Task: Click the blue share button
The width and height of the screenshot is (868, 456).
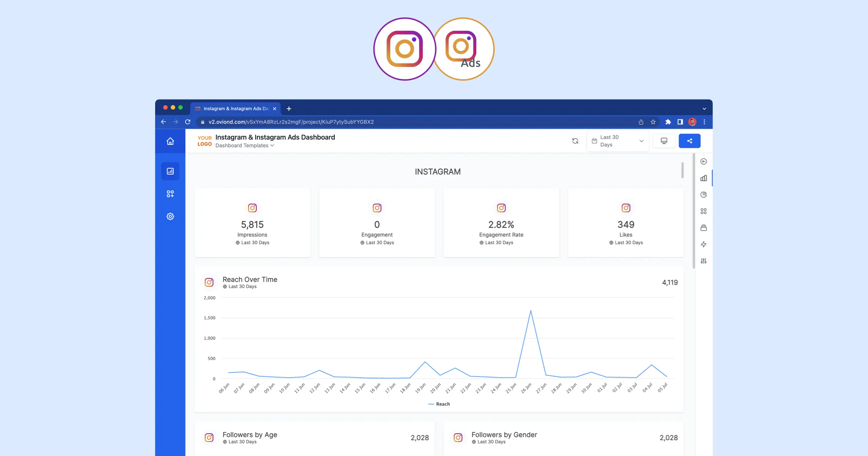Action: coord(690,141)
